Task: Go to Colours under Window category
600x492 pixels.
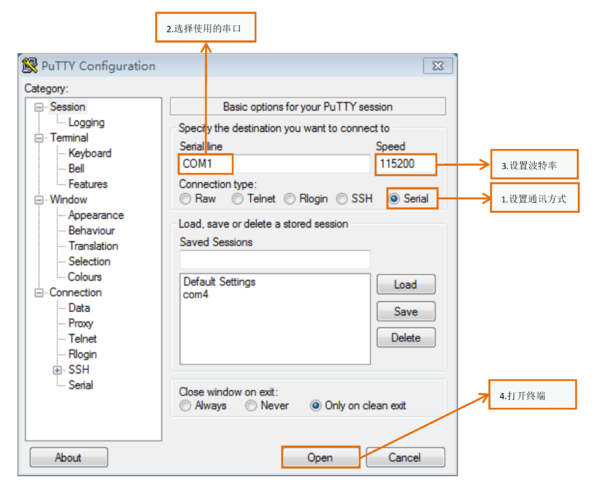Action: click(x=85, y=277)
